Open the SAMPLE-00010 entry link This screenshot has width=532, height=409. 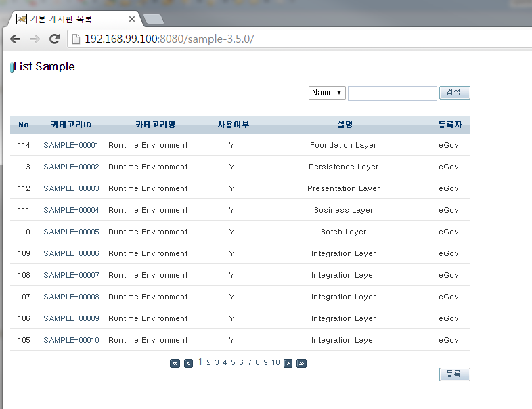(71, 340)
